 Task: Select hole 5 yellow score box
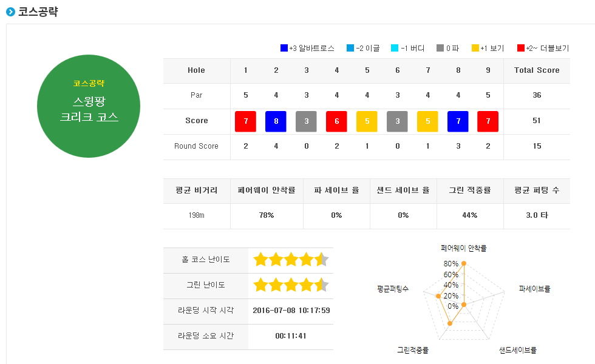367,121
